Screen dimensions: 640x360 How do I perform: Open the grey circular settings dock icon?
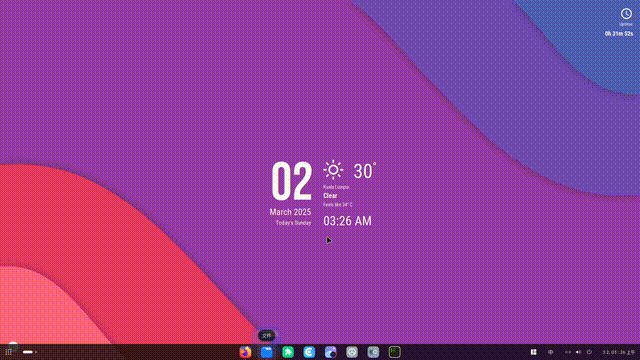click(352, 352)
